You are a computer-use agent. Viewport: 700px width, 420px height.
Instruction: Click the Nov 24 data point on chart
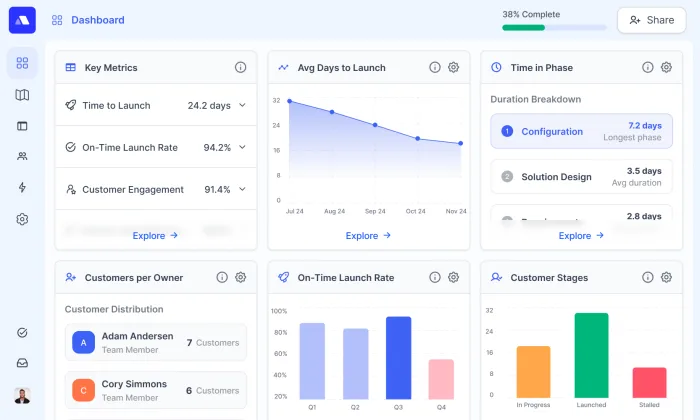coord(461,143)
